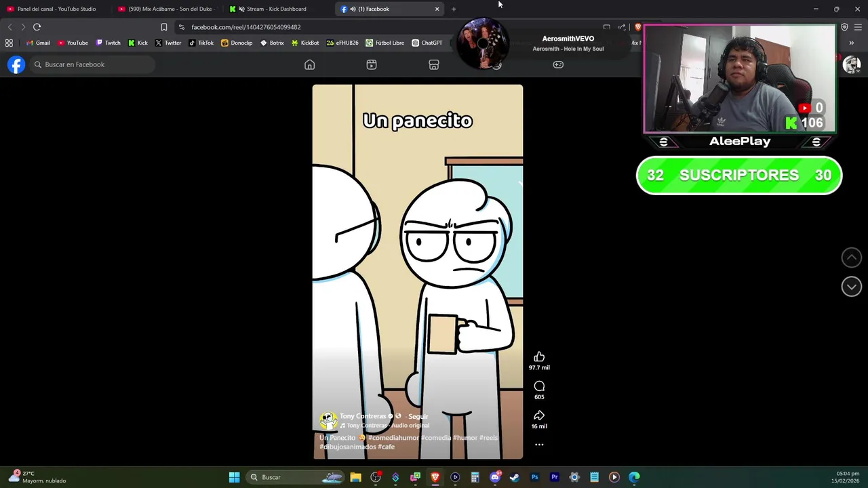868x488 pixels.
Task: Go to next reel with down arrow
Action: (851, 287)
